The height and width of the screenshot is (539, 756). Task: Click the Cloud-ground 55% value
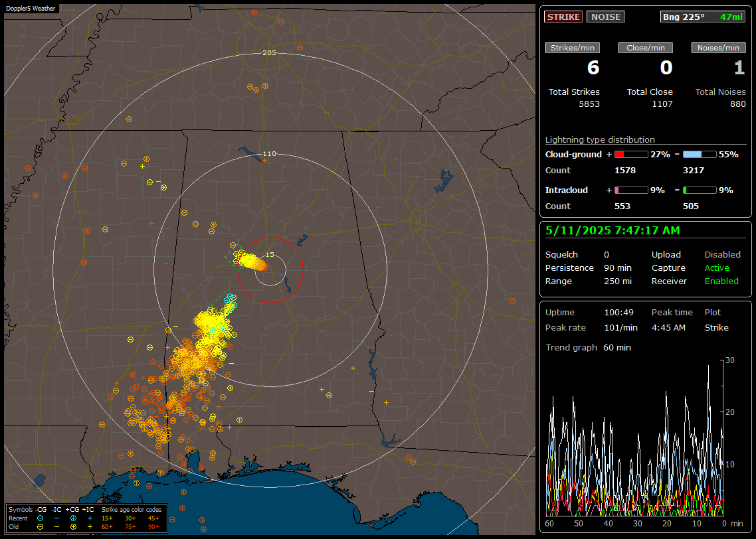coord(729,155)
